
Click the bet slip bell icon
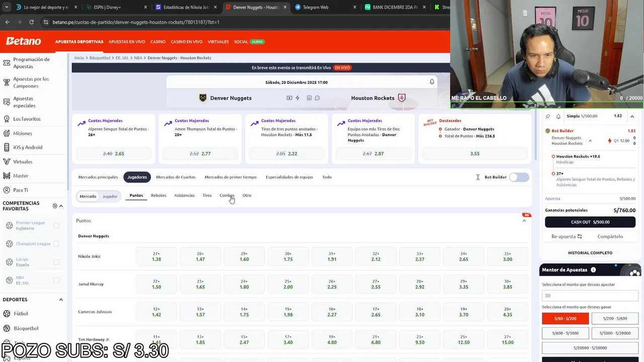[x=558, y=116]
